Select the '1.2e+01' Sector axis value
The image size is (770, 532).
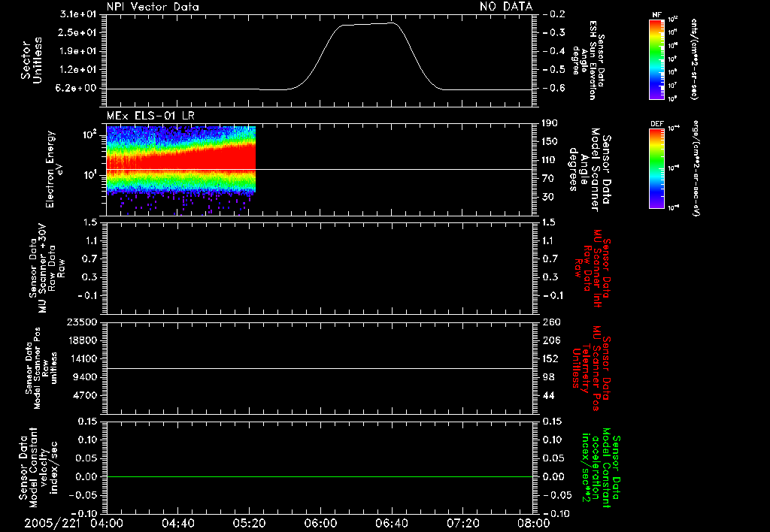78,70
